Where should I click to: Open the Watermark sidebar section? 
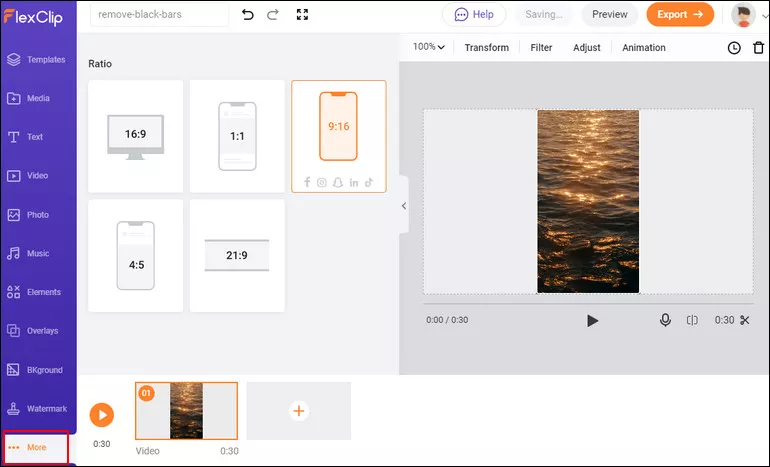(37, 409)
